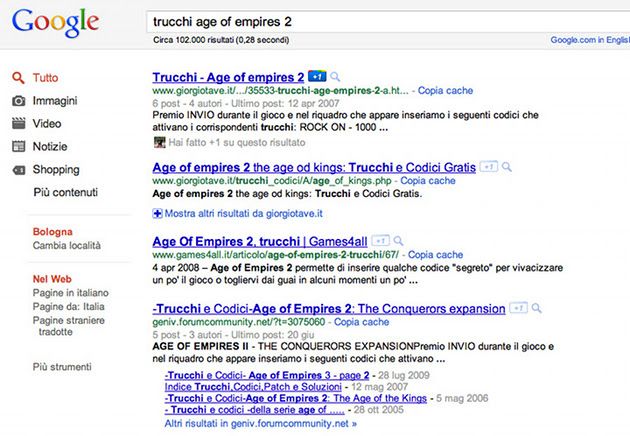Click the games4all.it green URL text
630x436 pixels.
(x=276, y=255)
